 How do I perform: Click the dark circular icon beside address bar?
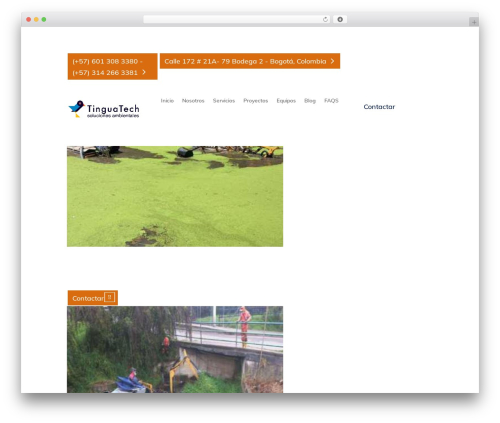tap(340, 20)
